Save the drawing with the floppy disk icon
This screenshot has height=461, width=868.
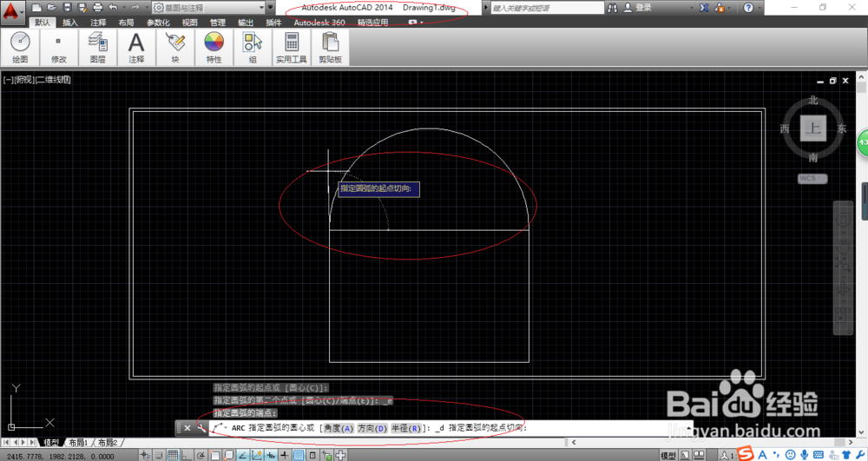pos(67,8)
